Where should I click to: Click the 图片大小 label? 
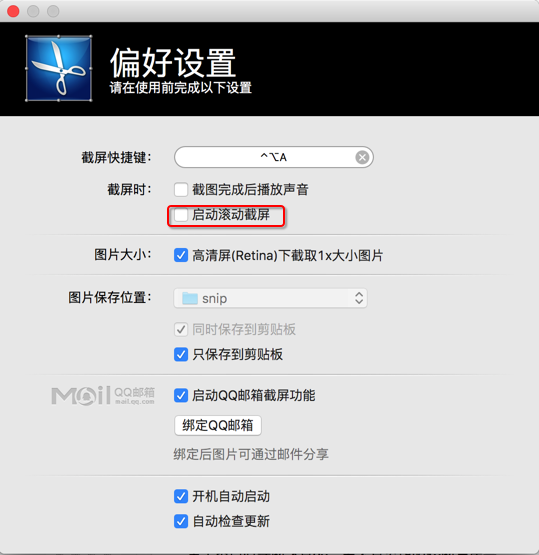(x=123, y=255)
